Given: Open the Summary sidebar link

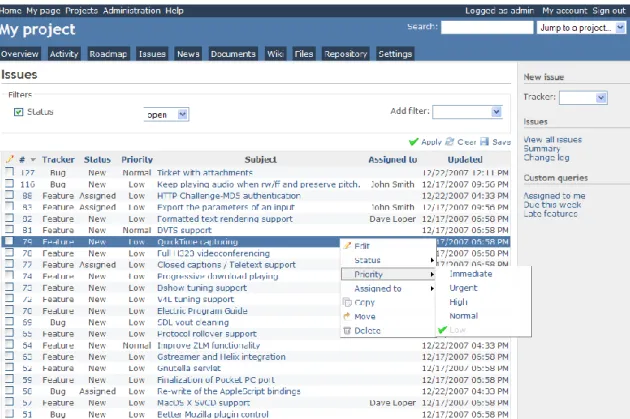Looking at the screenshot, I should (x=542, y=149).
